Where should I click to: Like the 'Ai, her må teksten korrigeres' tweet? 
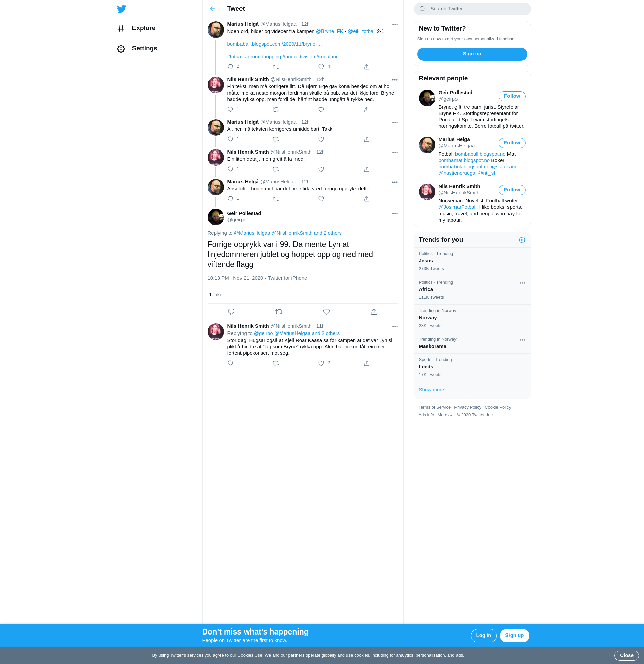pyautogui.click(x=321, y=139)
